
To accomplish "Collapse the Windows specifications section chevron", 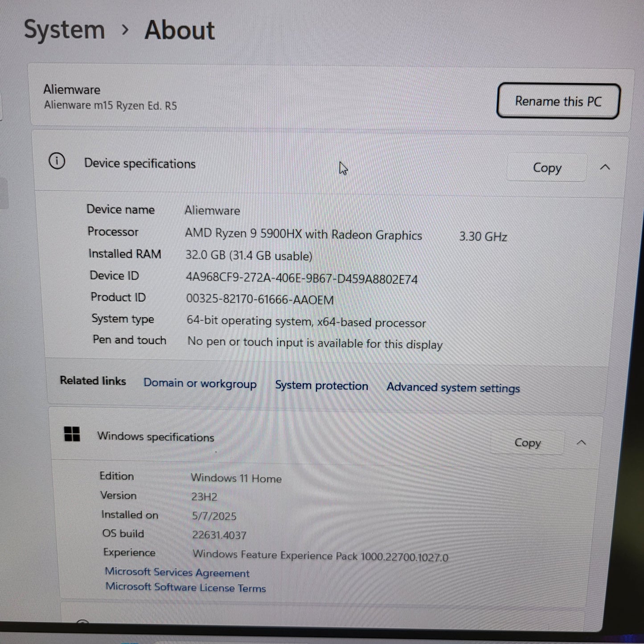I will [581, 442].
